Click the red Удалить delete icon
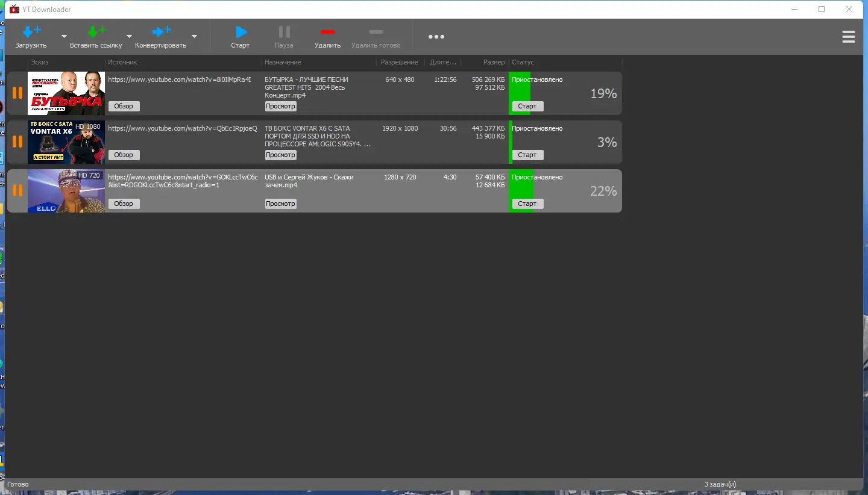The height and width of the screenshot is (495, 868). click(328, 32)
